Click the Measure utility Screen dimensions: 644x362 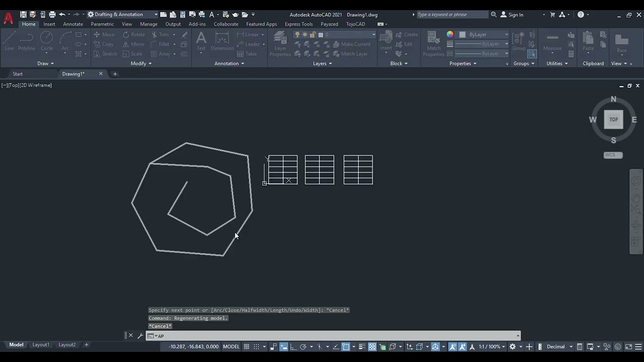(552, 42)
